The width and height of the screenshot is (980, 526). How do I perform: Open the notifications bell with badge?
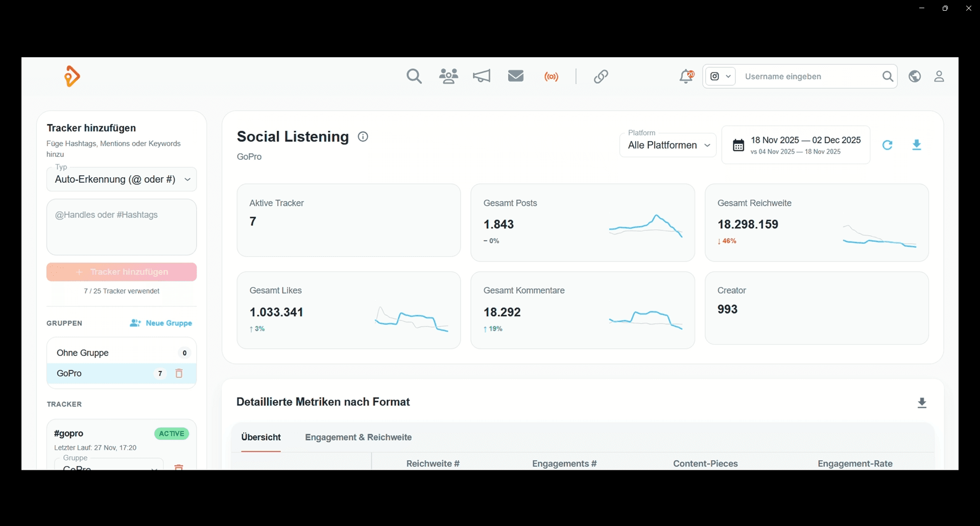pyautogui.click(x=686, y=77)
